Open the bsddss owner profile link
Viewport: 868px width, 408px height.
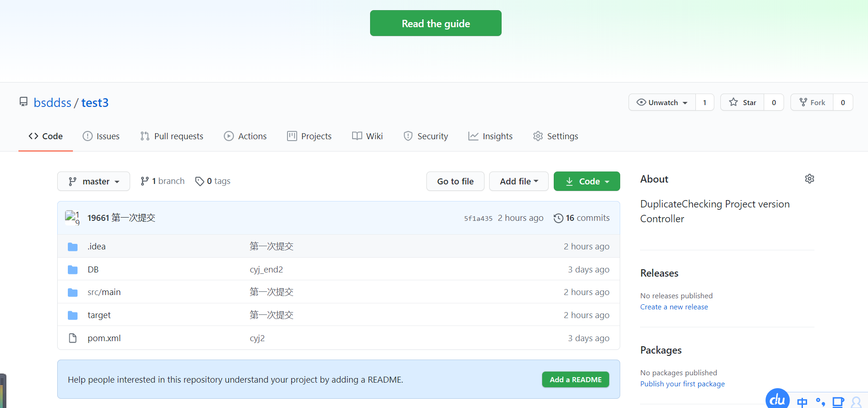(x=53, y=102)
